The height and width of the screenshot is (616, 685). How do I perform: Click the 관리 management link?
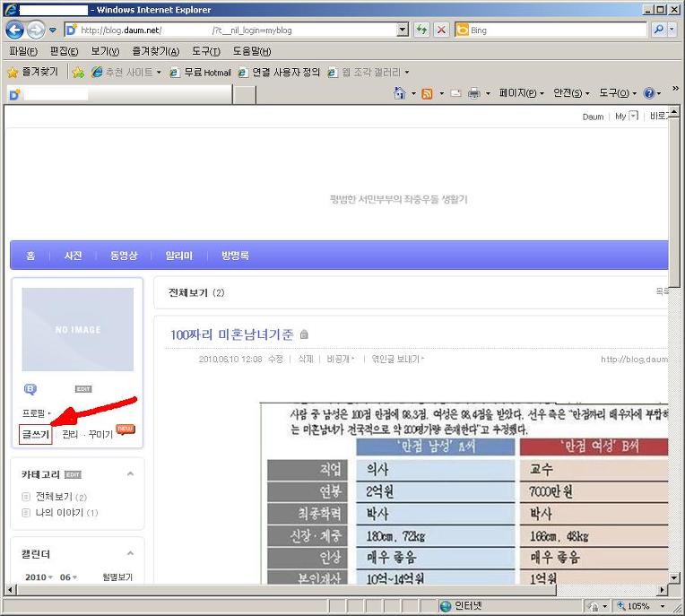point(70,434)
